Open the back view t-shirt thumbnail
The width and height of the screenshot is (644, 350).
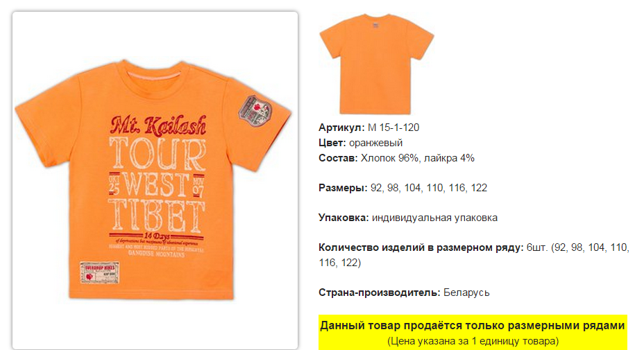pos(376,64)
